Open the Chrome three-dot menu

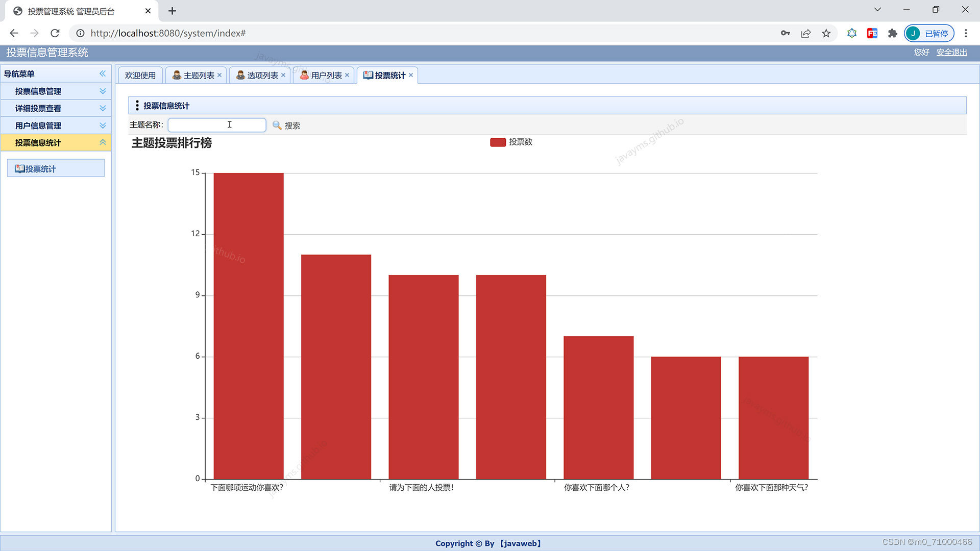(x=966, y=33)
